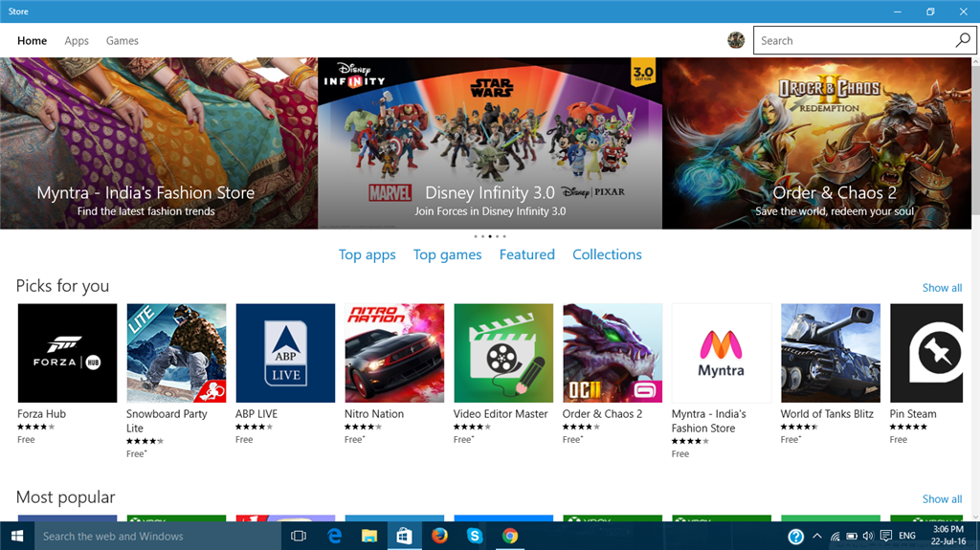Open File Explorer from taskbar

tap(369, 537)
